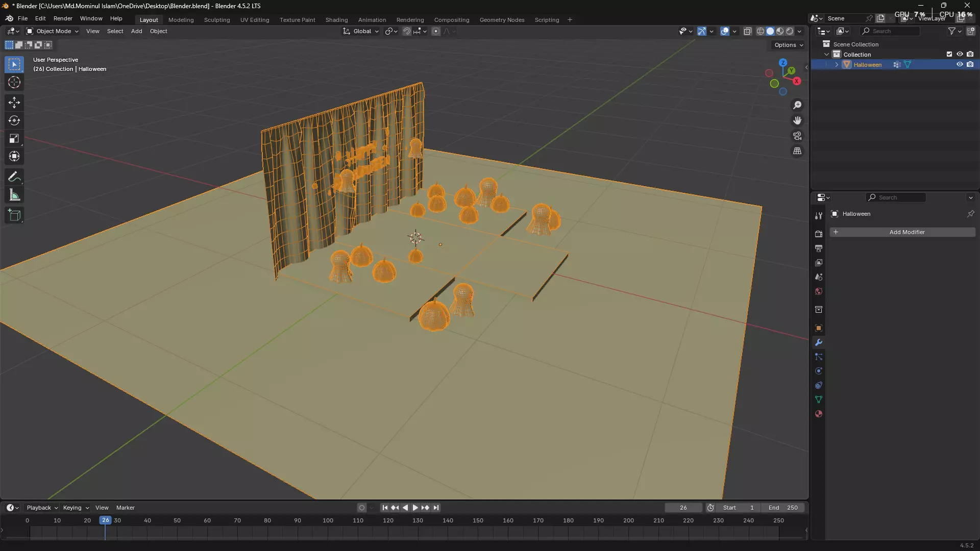Image resolution: width=980 pixels, height=551 pixels.
Task: Open the pivot point dropdown
Action: 391,31
